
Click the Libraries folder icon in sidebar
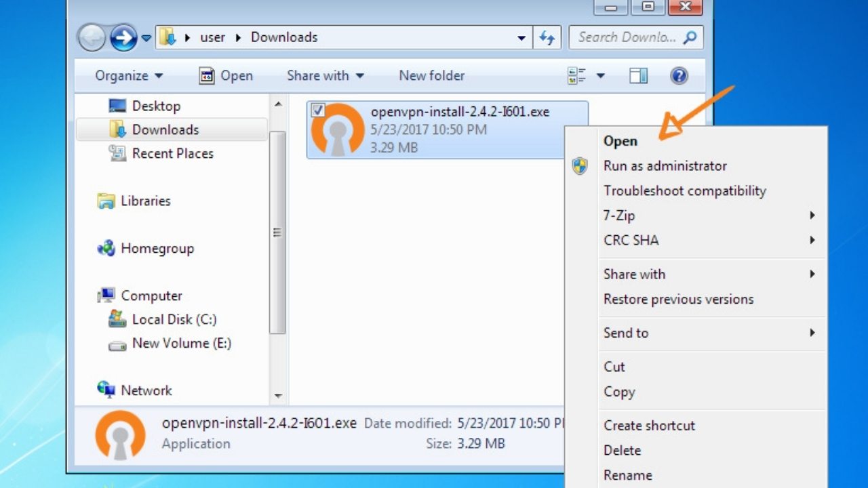[106, 201]
